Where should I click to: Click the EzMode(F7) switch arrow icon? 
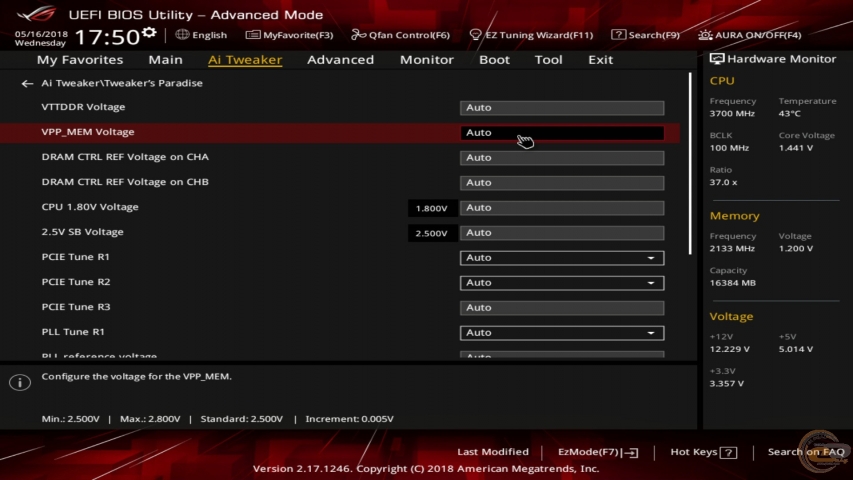coord(631,452)
